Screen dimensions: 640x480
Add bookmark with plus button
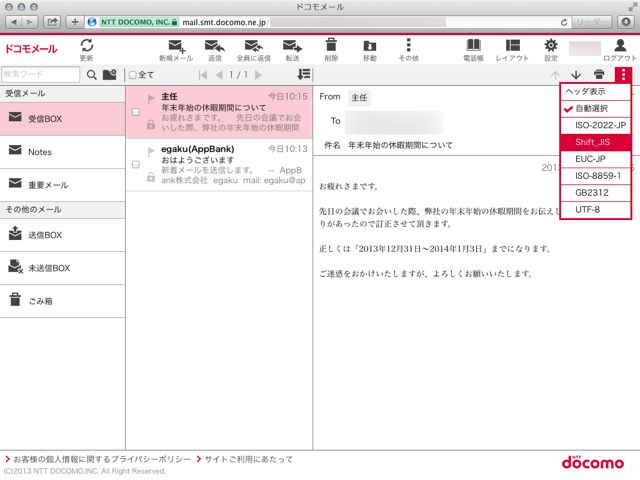click(75, 22)
